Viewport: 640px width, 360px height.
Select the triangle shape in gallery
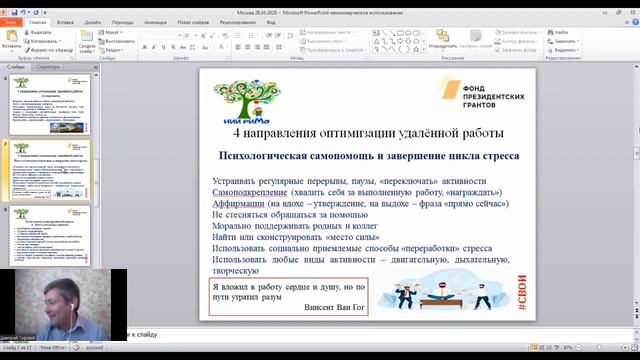376,41
